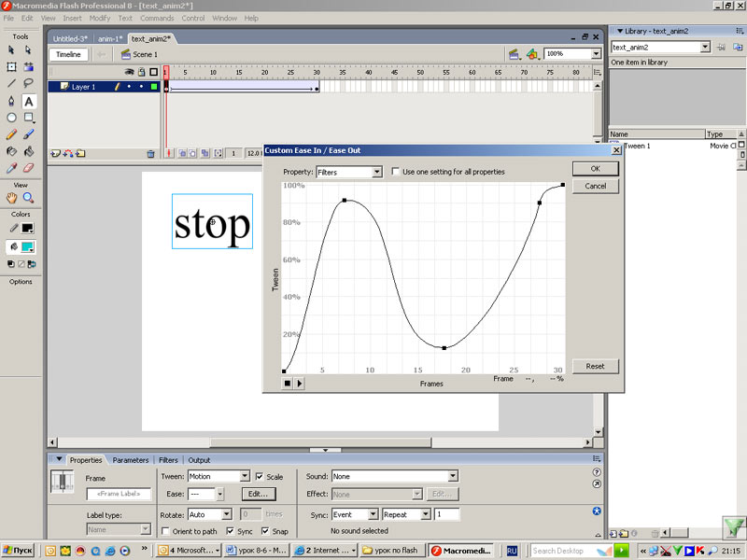Open the fill color swatch
Image resolution: width=747 pixels, height=560 pixels.
coord(28,247)
